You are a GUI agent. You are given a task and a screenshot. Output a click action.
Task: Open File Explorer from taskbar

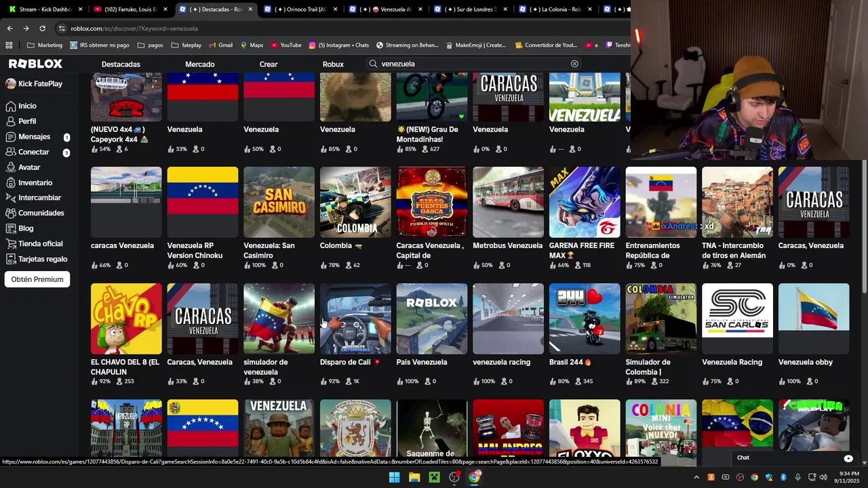click(414, 477)
